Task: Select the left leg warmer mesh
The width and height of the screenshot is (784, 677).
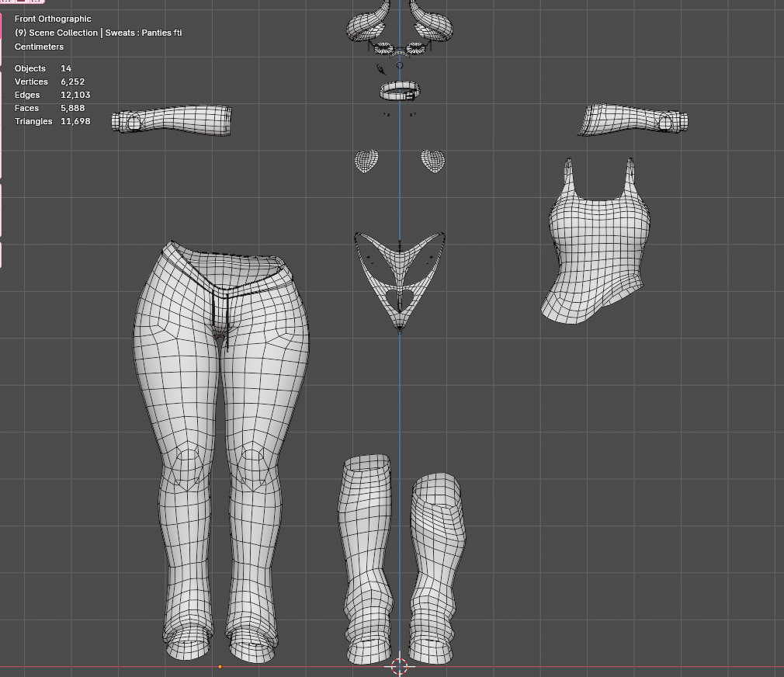Action: (x=365, y=559)
